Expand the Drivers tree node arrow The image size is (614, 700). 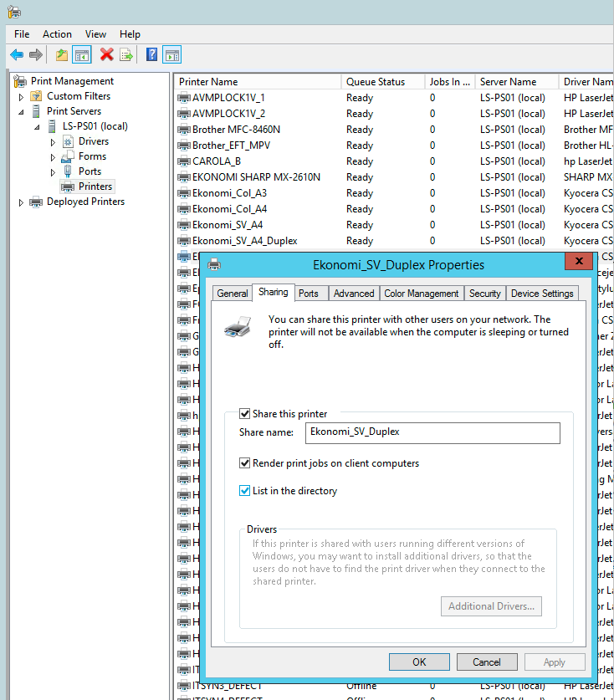click(53, 142)
